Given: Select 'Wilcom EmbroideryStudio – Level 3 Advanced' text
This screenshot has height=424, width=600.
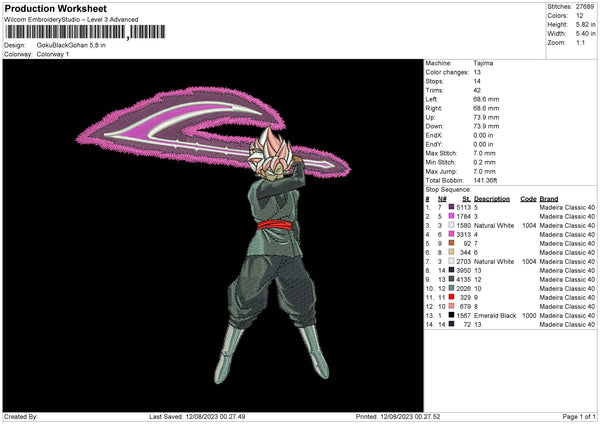Looking at the screenshot, I should (71, 19).
